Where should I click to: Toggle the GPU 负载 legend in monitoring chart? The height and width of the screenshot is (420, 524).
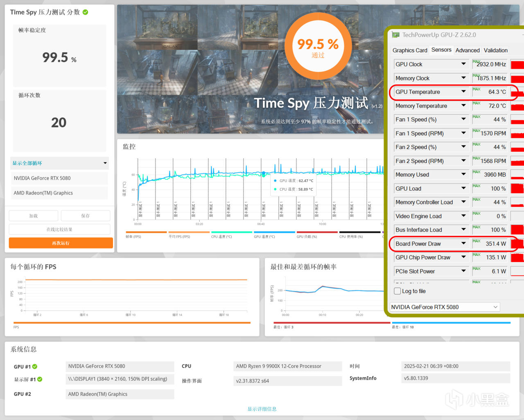[317, 235]
